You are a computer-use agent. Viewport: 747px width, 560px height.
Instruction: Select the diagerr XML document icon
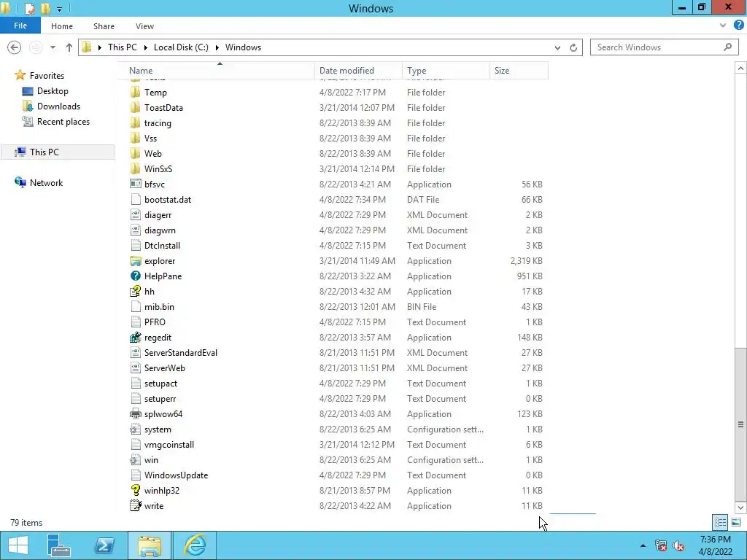135,215
